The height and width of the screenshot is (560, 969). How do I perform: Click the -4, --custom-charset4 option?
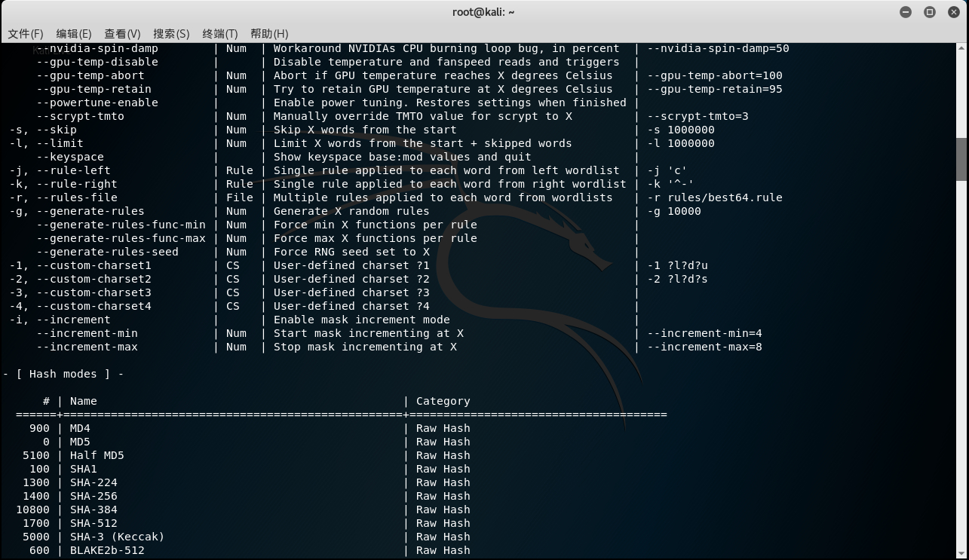[81, 306]
